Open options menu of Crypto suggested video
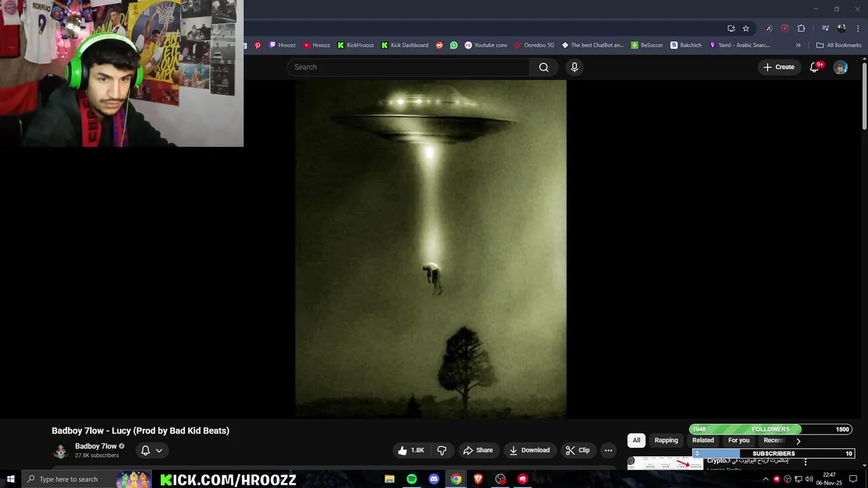This screenshot has height=488, width=868. pos(806,462)
